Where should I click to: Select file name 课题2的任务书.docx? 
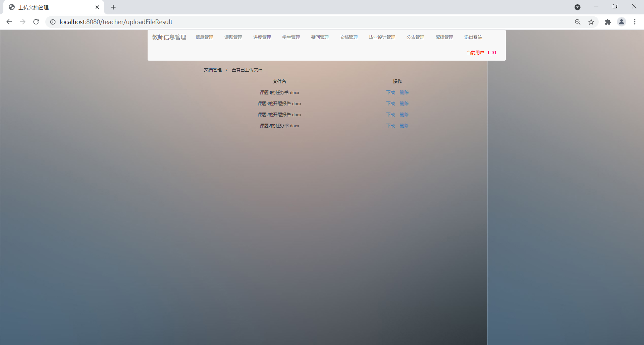279,126
